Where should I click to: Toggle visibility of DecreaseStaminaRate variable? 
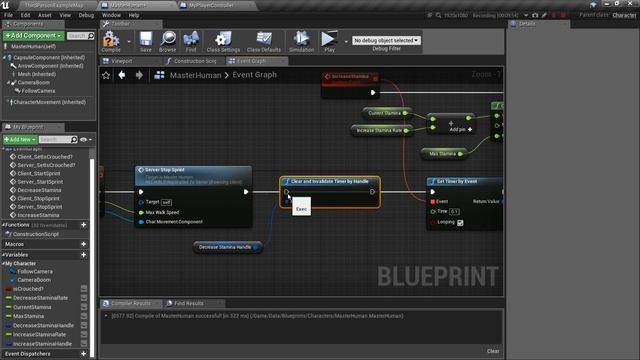pos(84,298)
